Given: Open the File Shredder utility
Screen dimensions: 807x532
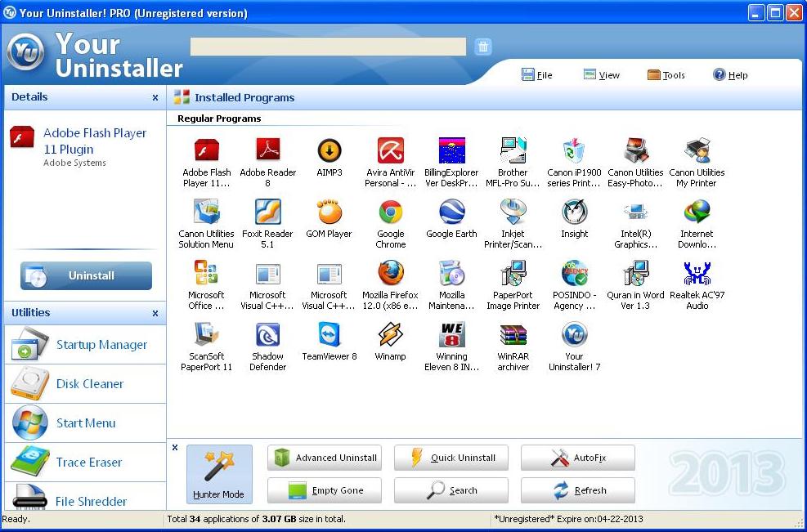Looking at the screenshot, I should (x=85, y=498).
